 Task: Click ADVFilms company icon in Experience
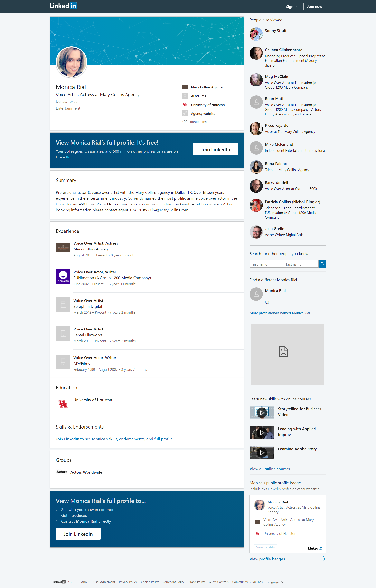coord(63,362)
